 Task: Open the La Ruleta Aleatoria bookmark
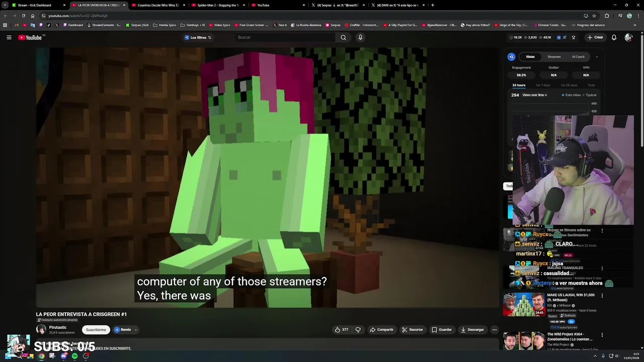coord(306,25)
